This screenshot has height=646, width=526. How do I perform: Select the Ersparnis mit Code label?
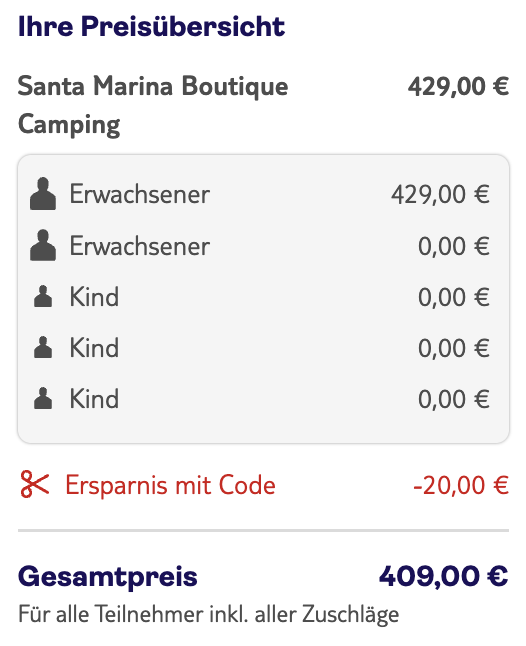coord(170,484)
